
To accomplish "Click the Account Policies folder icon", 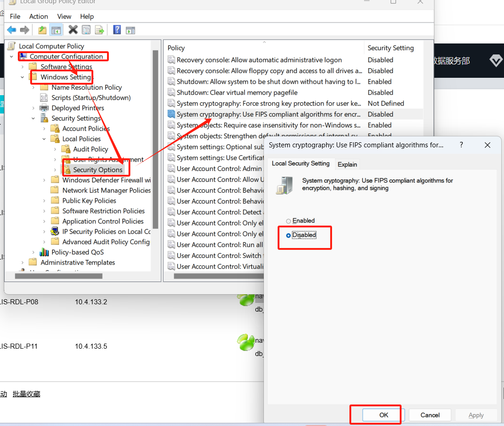I will tap(55, 129).
